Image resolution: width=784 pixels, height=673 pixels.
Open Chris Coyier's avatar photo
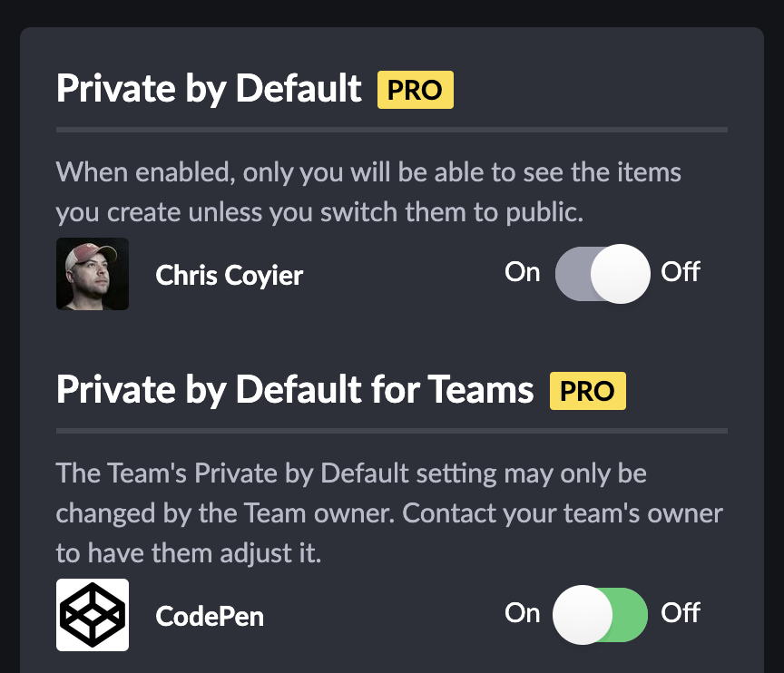click(93, 274)
